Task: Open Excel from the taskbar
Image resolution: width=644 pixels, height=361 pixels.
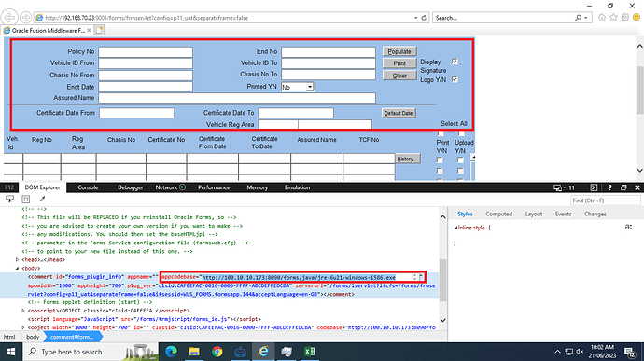Action: (x=310, y=352)
